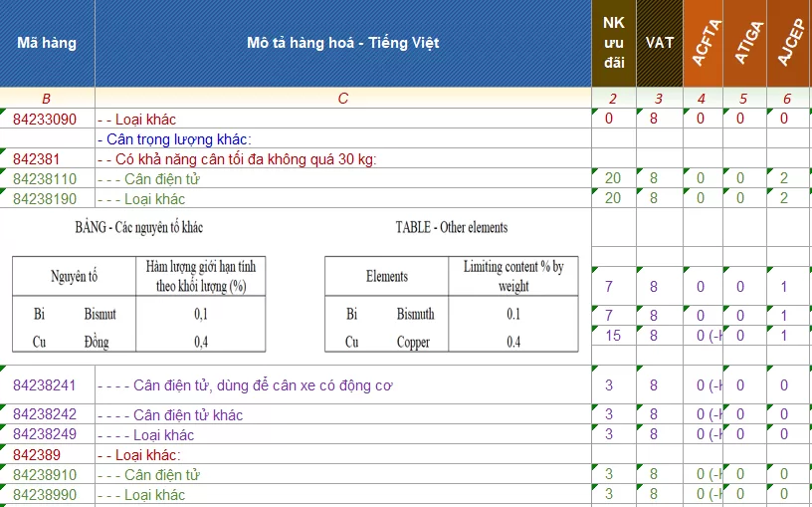812x507 pixels.
Task: Click 'Hàm lượng giới hạn tính theo khối lượng' header
Action: pyautogui.click(x=201, y=276)
